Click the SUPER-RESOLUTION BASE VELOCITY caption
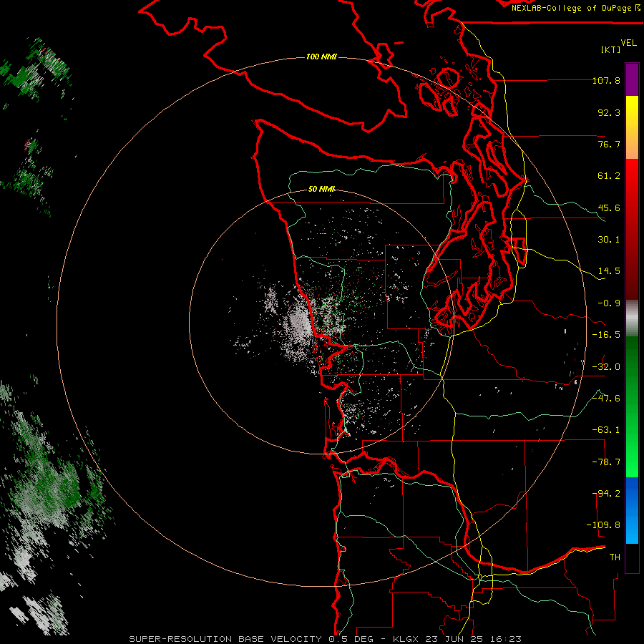644x644 pixels. pos(225,639)
